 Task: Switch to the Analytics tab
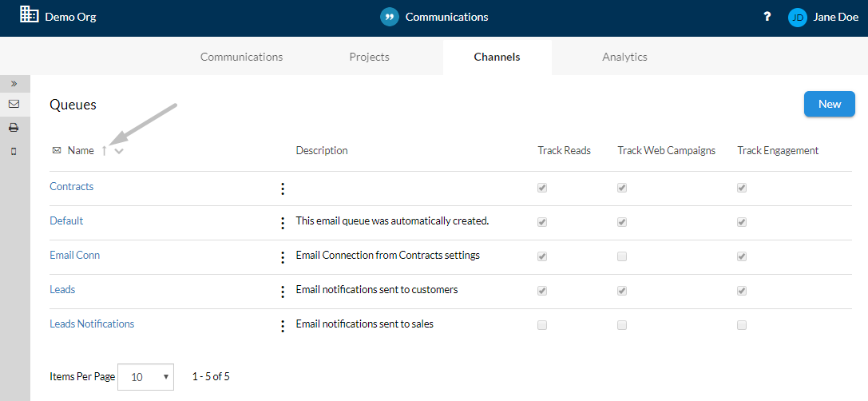point(625,57)
